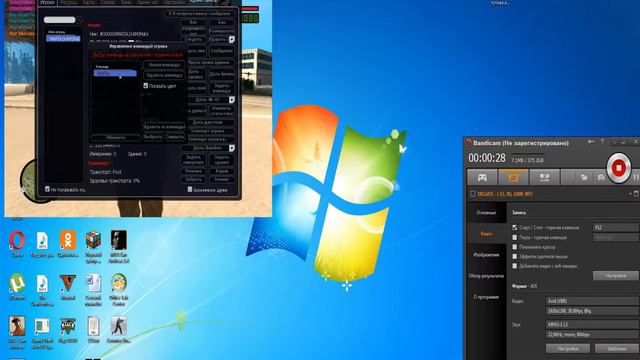Click Закрыть button in team dialog
Image resolution: width=640 pixels, height=360 pixels.
pos(175,137)
